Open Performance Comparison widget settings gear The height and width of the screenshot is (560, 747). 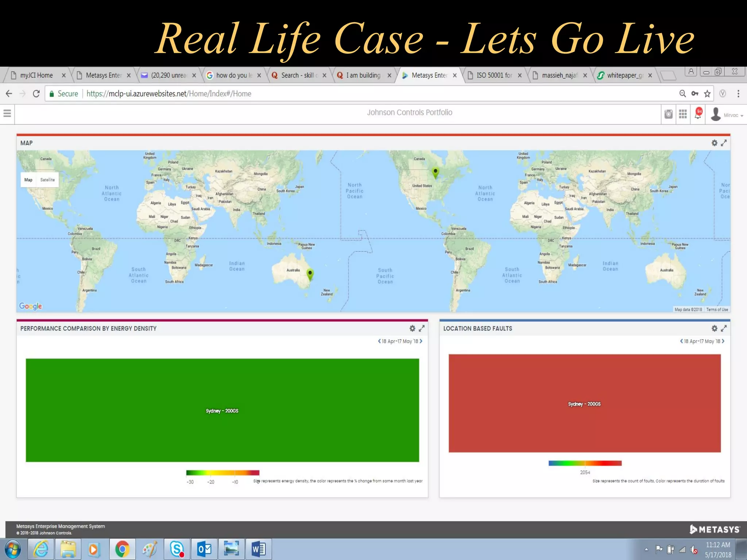[412, 328]
